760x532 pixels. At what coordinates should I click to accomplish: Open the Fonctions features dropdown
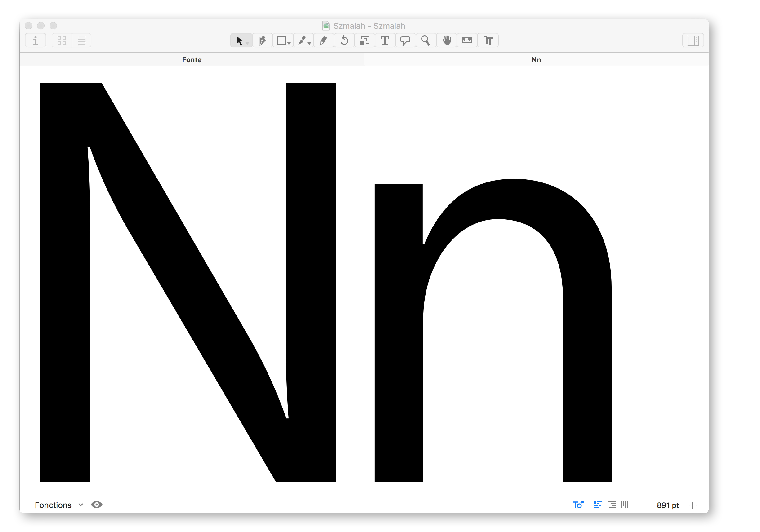59,505
